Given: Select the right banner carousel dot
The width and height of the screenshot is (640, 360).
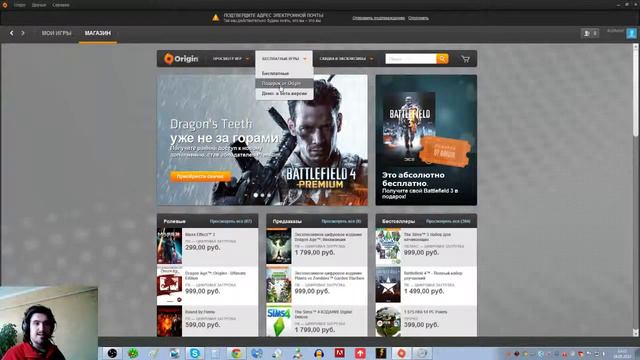Looking at the screenshot, I should coord(269,195).
